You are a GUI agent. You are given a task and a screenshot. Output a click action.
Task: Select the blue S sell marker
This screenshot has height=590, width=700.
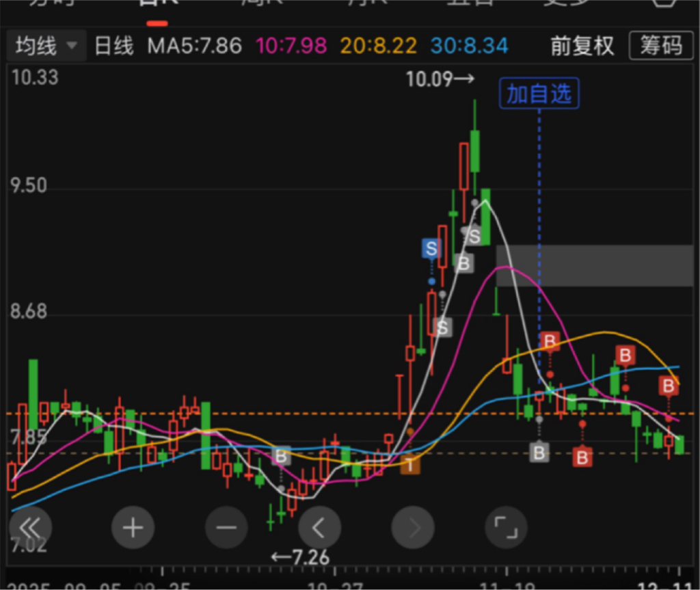431,248
